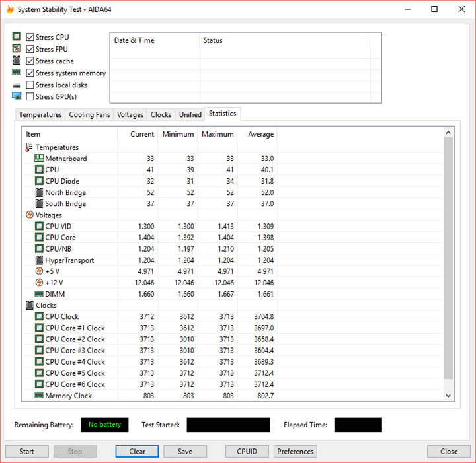Click the memory icon beside DIMM

click(39, 293)
